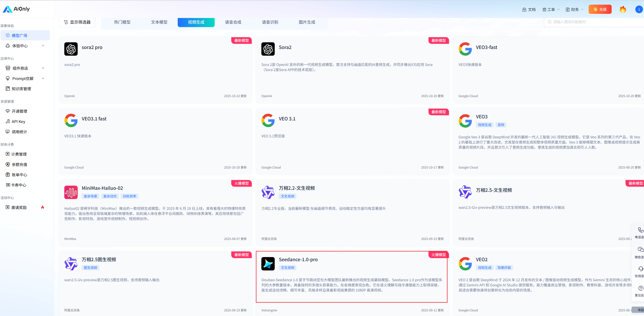This screenshot has width=644, height=316.
Task: Switch to the 图片生成 tab
Action: 307,22
